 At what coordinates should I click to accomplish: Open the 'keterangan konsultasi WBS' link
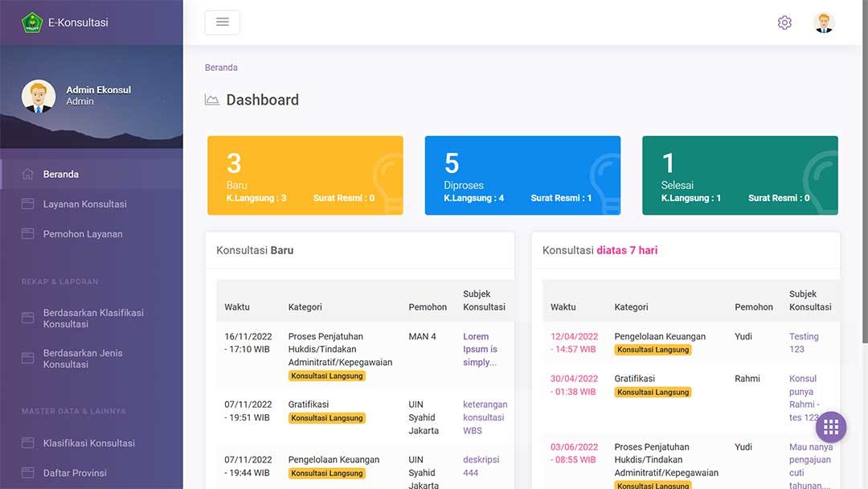485,417
